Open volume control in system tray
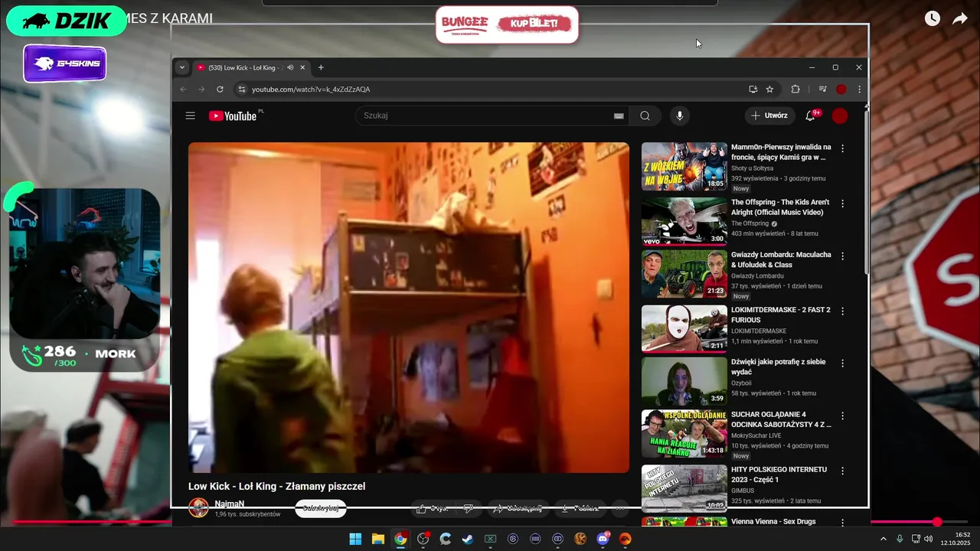 coord(929,539)
